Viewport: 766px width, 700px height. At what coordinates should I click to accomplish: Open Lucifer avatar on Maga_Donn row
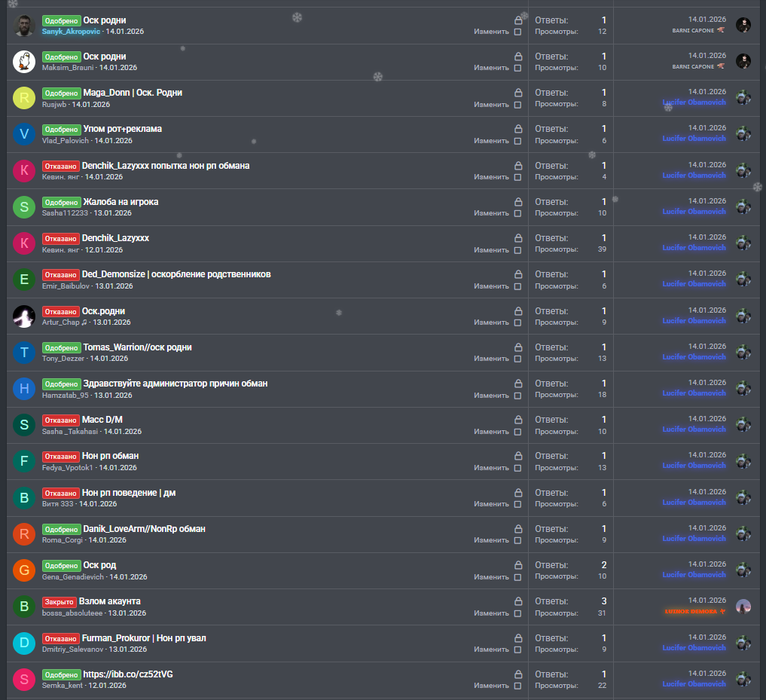point(743,97)
